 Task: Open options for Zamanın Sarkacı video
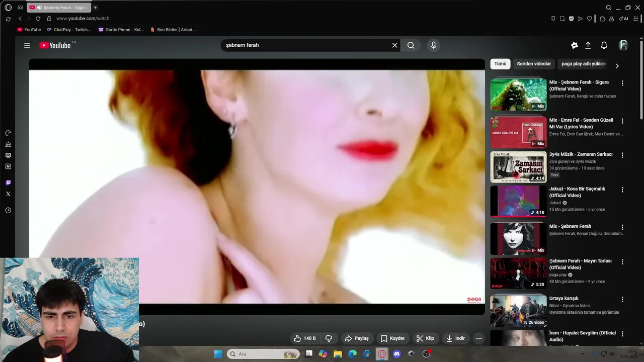click(622, 155)
